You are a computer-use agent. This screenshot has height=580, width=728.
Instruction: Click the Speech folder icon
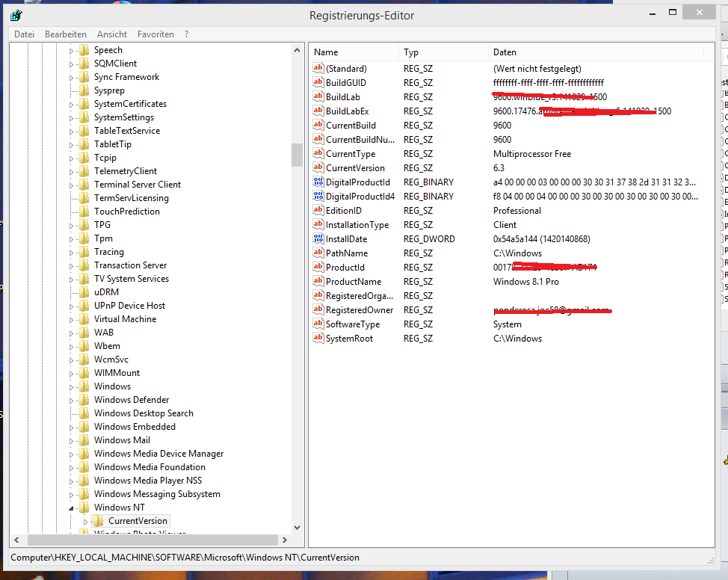(x=84, y=49)
